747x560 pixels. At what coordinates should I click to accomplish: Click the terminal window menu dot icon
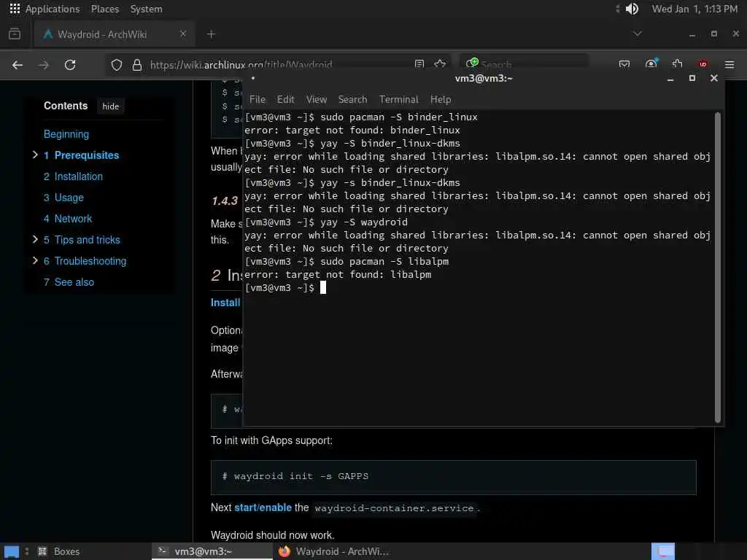tap(253, 78)
